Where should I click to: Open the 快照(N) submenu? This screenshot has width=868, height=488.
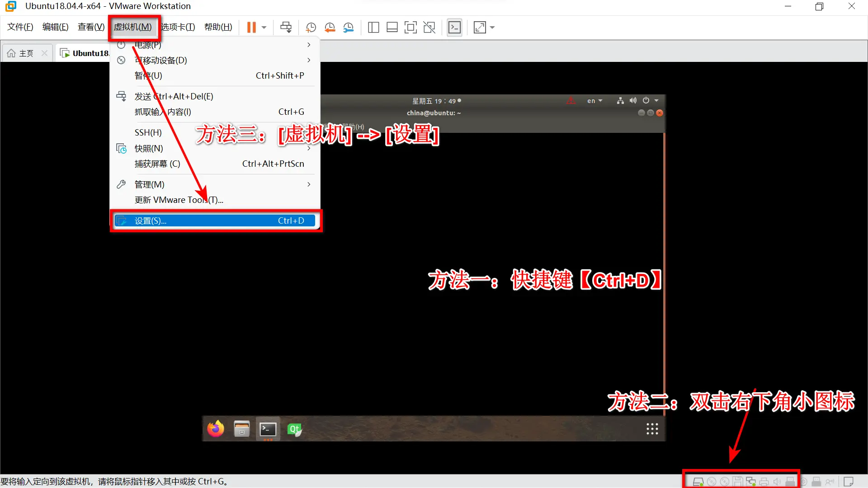215,148
